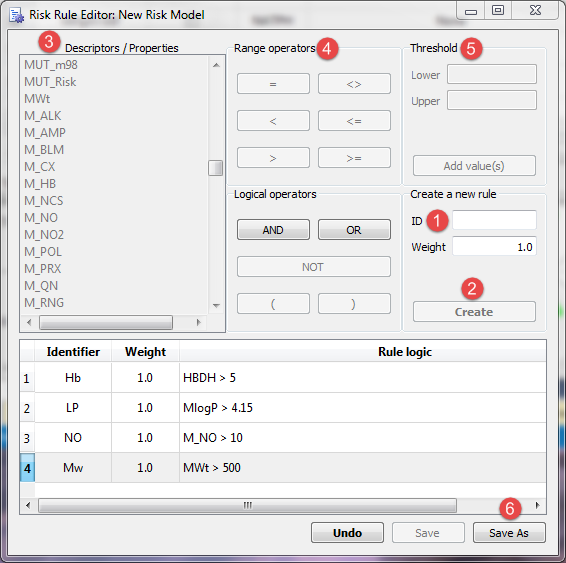
Task: Insert a closing parenthesis
Action: point(354,304)
